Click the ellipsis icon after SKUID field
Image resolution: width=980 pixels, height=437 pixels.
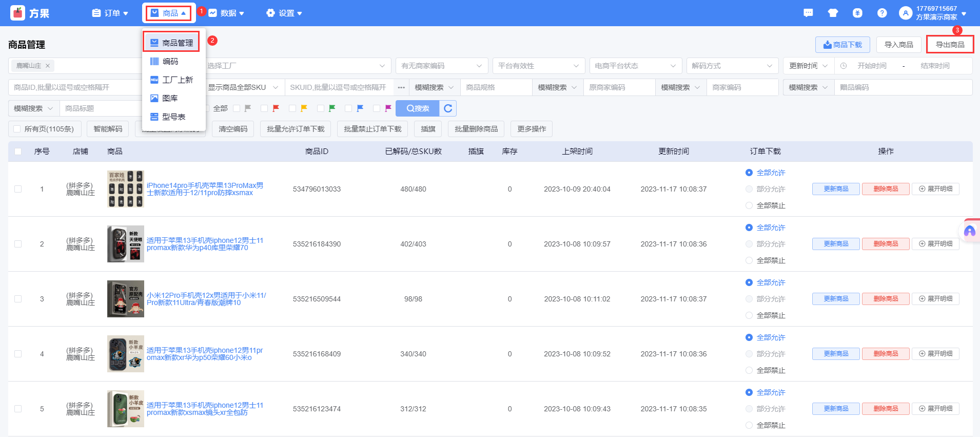[401, 87]
